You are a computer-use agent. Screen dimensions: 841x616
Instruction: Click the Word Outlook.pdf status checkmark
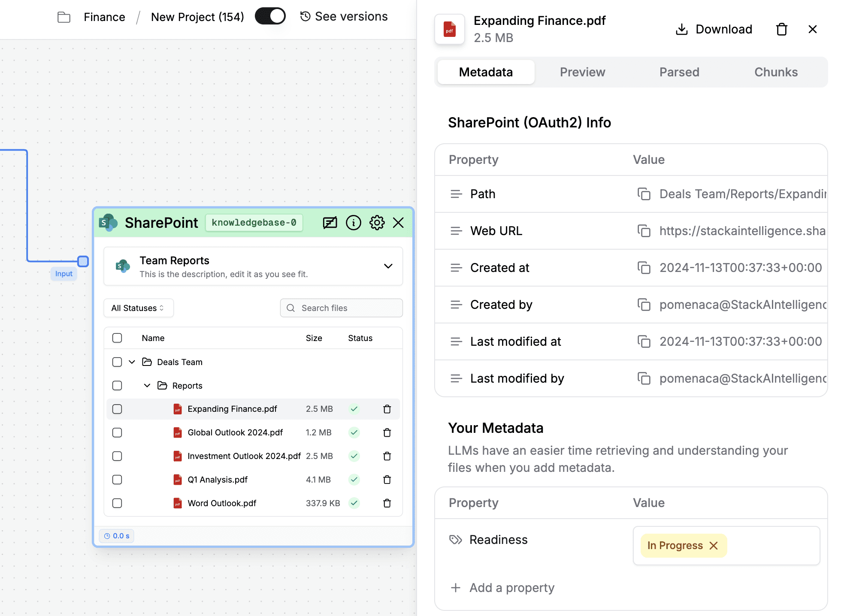(x=354, y=503)
